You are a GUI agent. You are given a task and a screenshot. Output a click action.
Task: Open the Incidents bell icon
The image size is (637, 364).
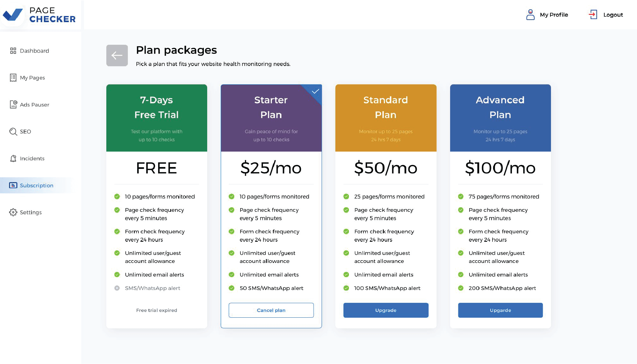(x=13, y=159)
